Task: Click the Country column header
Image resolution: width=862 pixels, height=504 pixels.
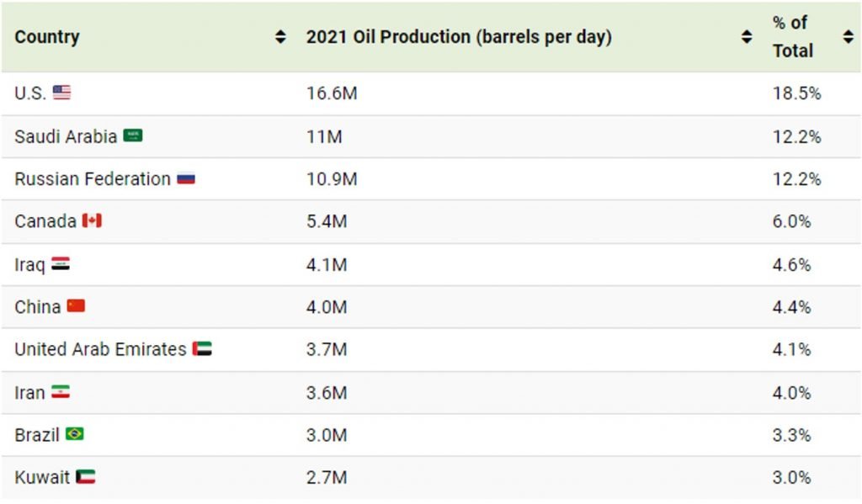Action: point(47,37)
